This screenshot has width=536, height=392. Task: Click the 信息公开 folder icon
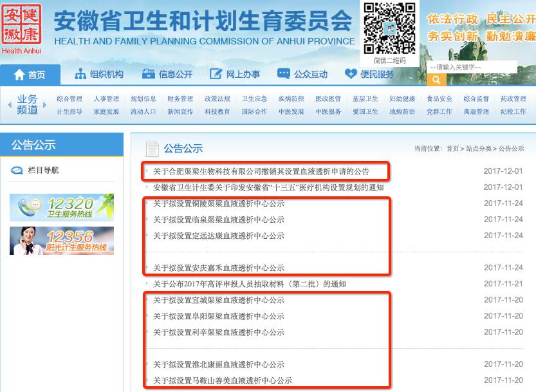tap(149, 74)
